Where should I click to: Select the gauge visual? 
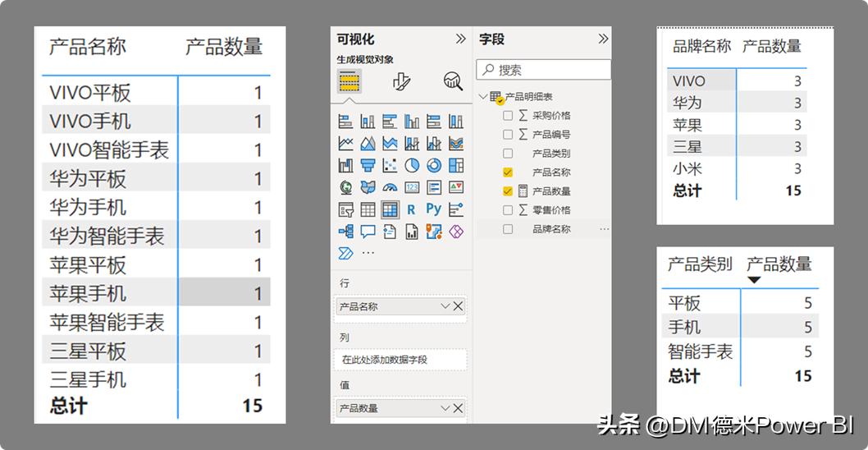coord(390,187)
